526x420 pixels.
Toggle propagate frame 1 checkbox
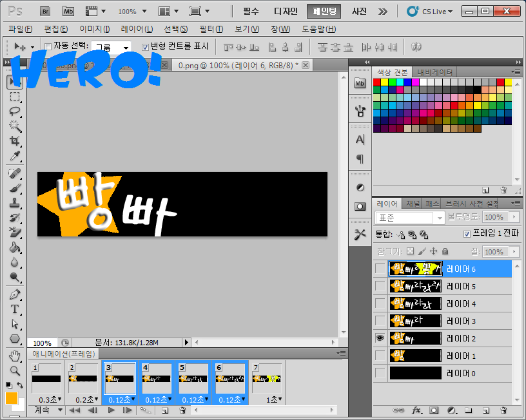tap(467, 234)
